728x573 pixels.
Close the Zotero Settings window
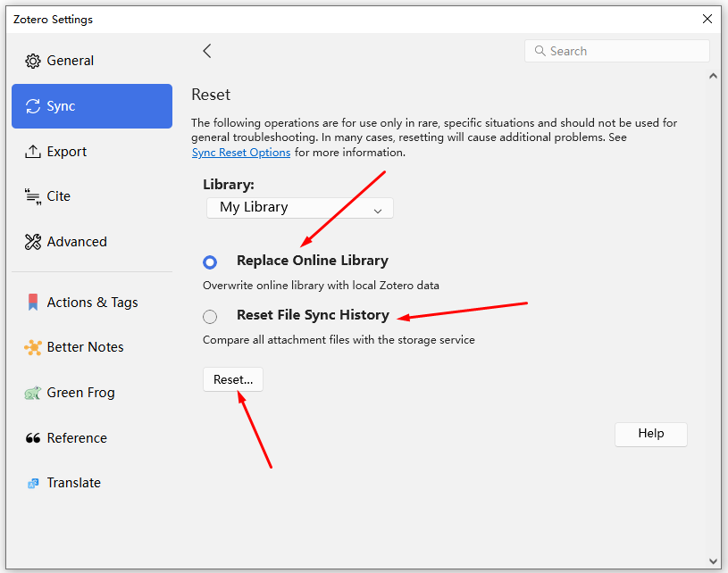coord(707,19)
